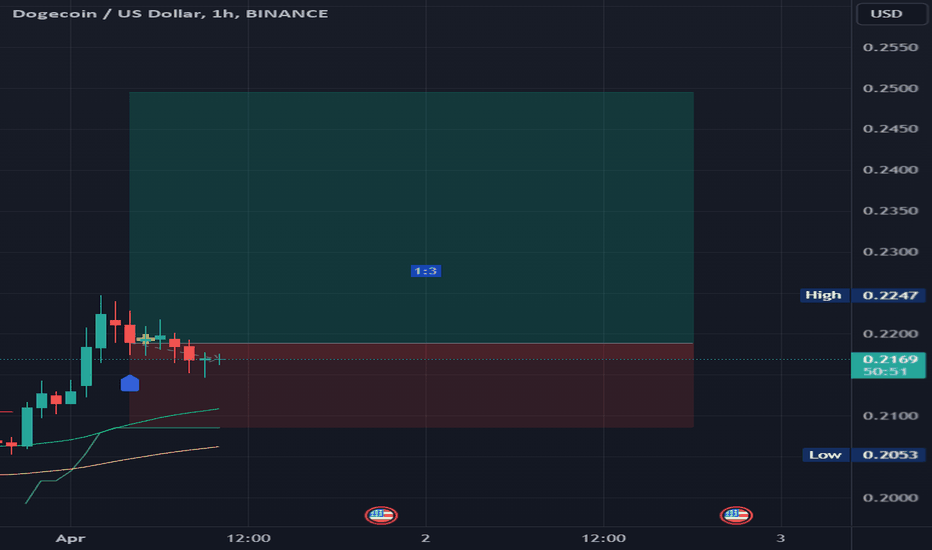Click the date label 2 on time axis
This screenshot has width=932, height=550.
click(426, 538)
